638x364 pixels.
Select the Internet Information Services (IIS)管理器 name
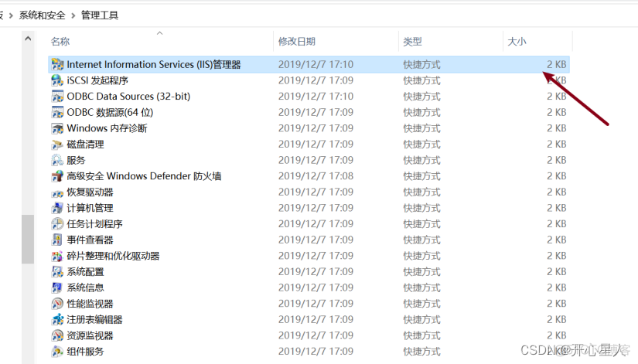pos(154,65)
